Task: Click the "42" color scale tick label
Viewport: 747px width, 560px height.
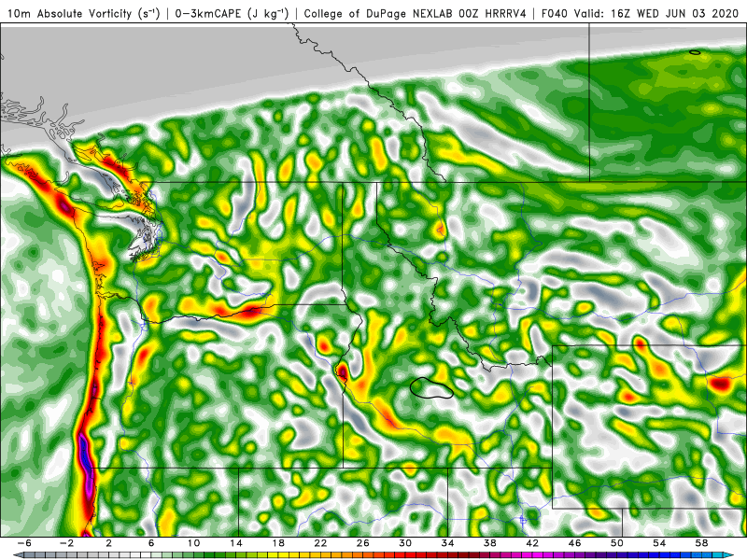Action: pyautogui.click(x=532, y=543)
